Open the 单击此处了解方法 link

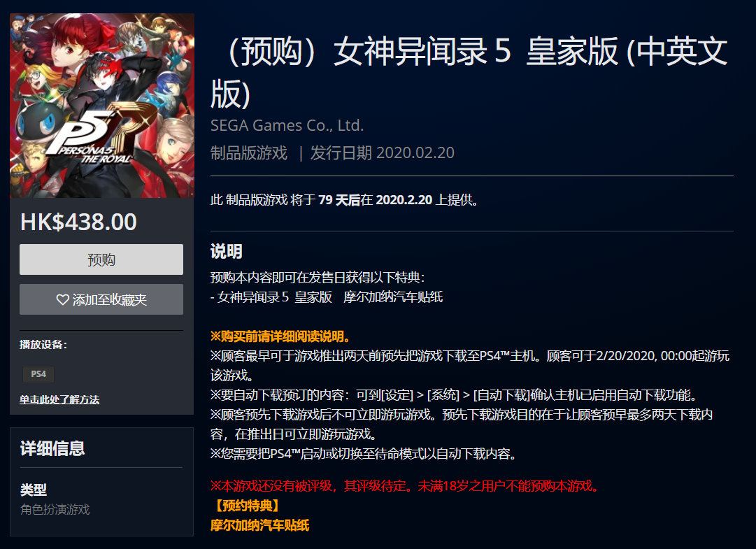[x=59, y=399]
